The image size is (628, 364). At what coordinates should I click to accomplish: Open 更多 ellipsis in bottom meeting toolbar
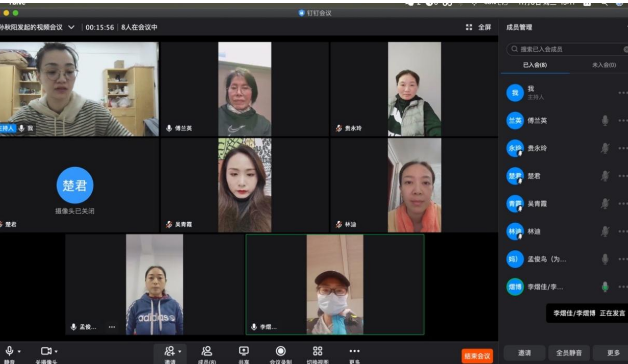(x=354, y=351)
